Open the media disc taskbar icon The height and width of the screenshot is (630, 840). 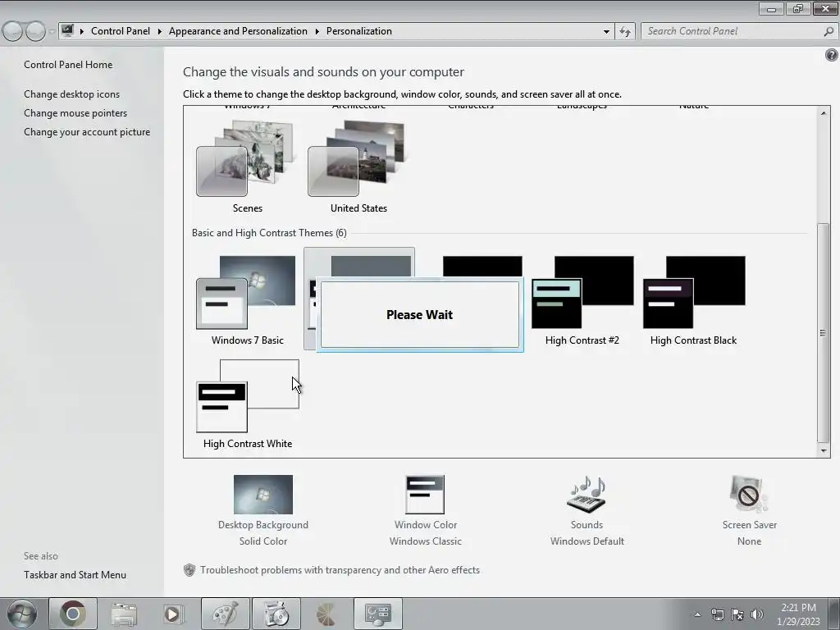pos(276,614)
